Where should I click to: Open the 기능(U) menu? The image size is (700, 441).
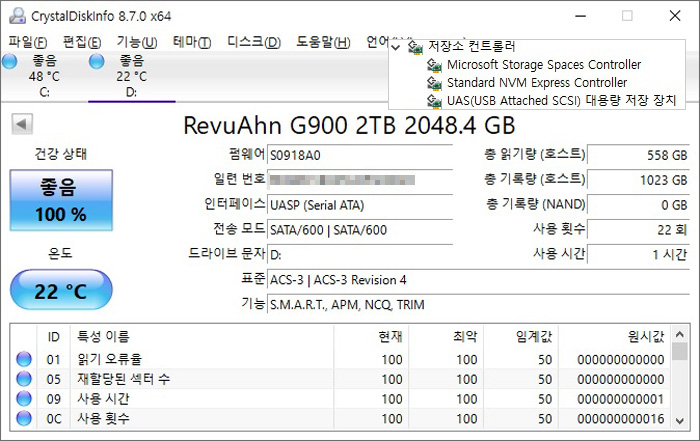137,42
